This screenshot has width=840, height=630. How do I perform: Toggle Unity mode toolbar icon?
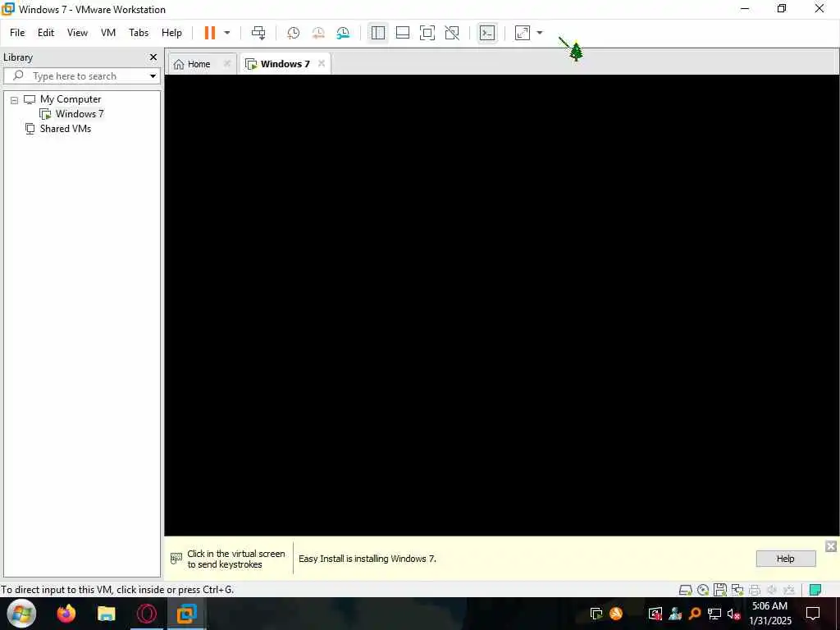pyautogui.click(x=452, y=33)
